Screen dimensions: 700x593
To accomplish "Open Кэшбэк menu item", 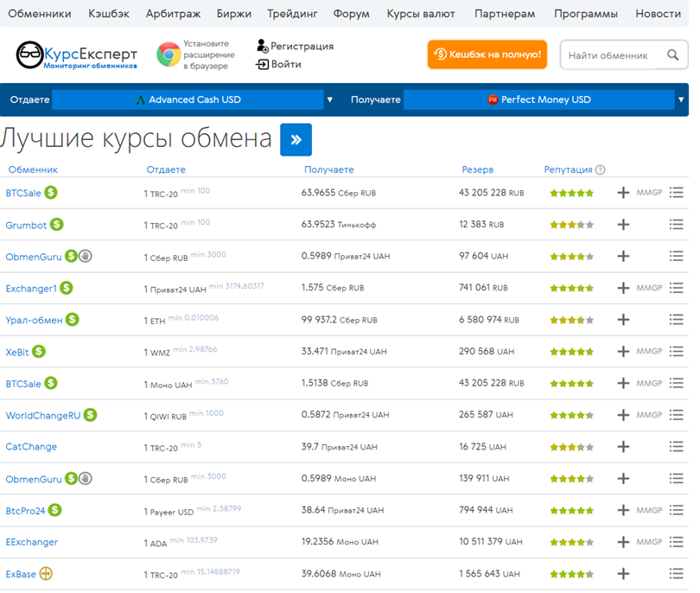I will click(x=109, y=14).
